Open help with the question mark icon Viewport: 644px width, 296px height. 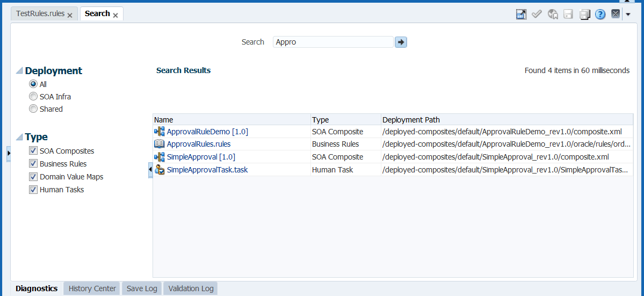click(600, 15)
